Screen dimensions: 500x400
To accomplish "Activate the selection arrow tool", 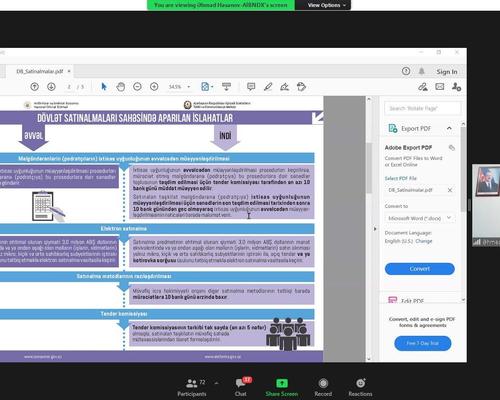I will point(104,87).
